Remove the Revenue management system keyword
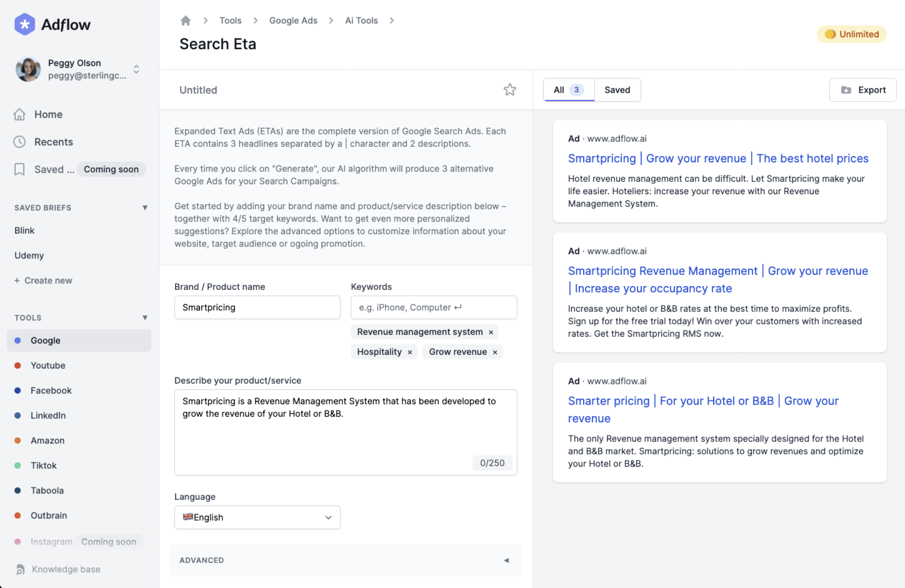Screen dimensions: 905x588 [x=491, y=332]
